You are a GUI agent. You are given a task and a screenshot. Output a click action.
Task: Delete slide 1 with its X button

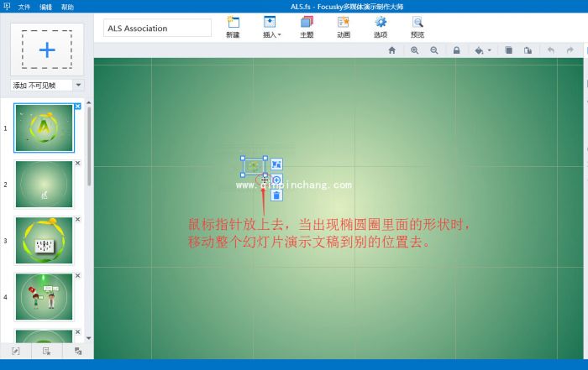click(77, 107)
